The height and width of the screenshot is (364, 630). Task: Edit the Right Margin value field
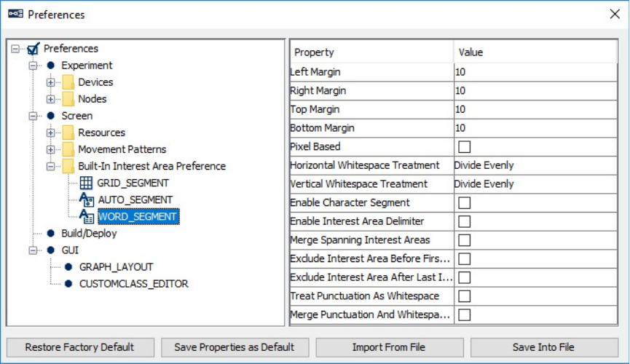535,90
